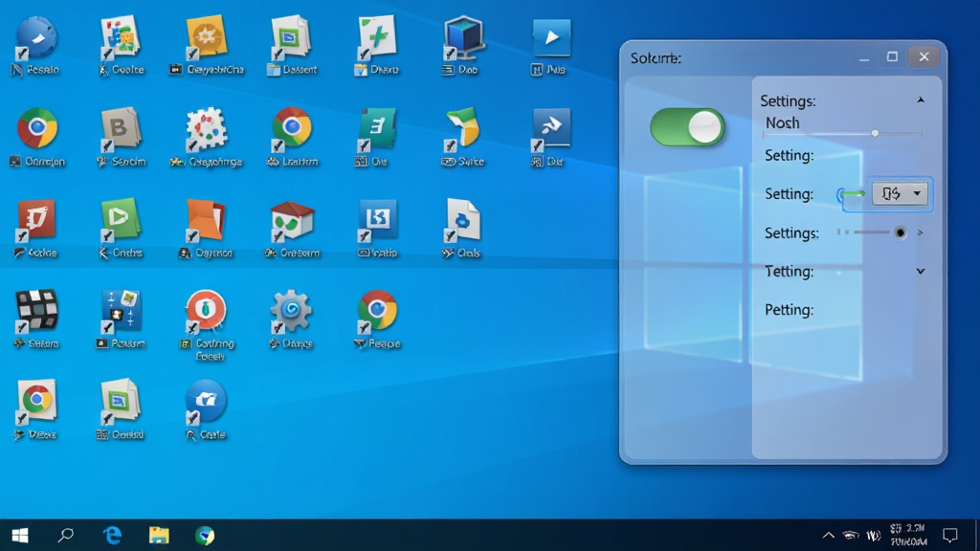
Task: Expand the Tetting section chevron
Action: (x=921, y=271)
